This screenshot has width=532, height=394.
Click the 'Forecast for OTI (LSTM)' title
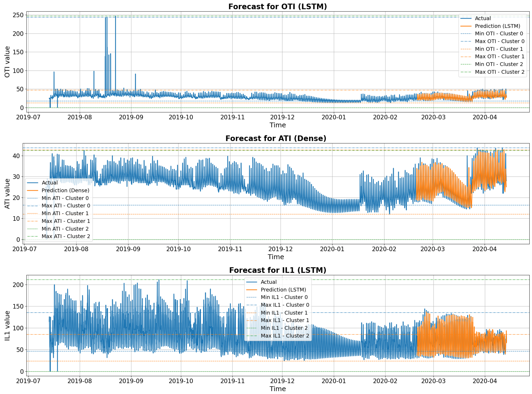(277, 6)
